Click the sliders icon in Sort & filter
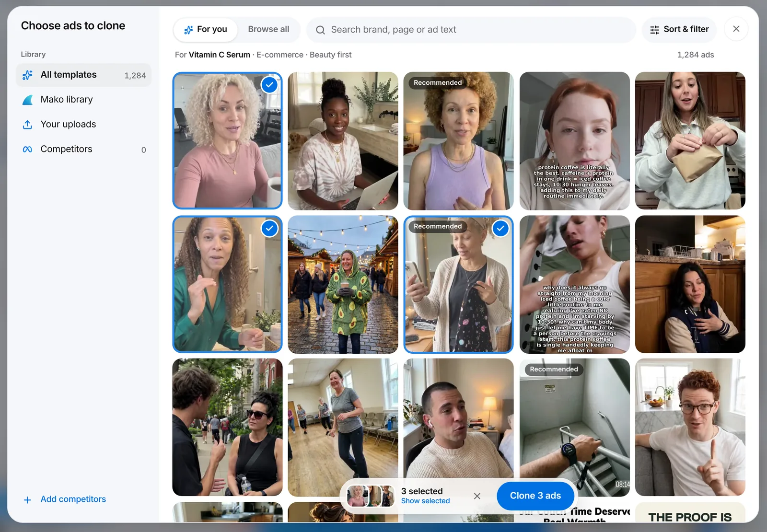 coord(655,30)
